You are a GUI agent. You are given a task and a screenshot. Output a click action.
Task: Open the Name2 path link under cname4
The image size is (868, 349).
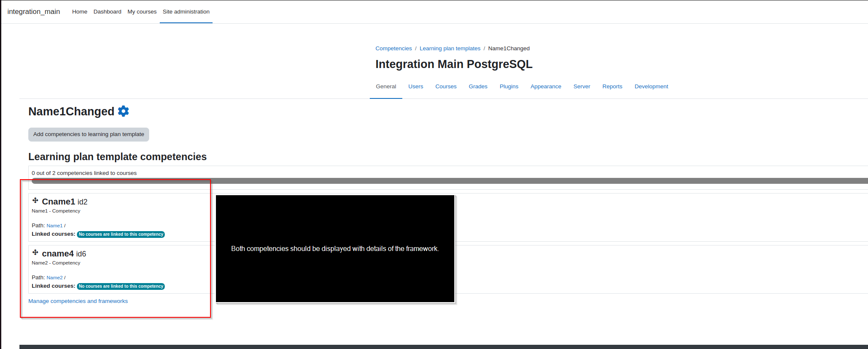pyautogui.click(x=55, y=278)
